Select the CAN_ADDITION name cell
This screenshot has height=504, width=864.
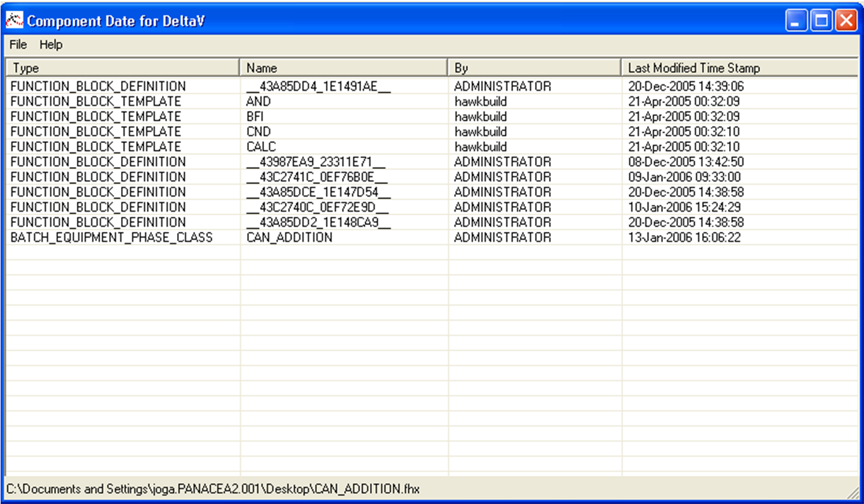pos(289,238)
